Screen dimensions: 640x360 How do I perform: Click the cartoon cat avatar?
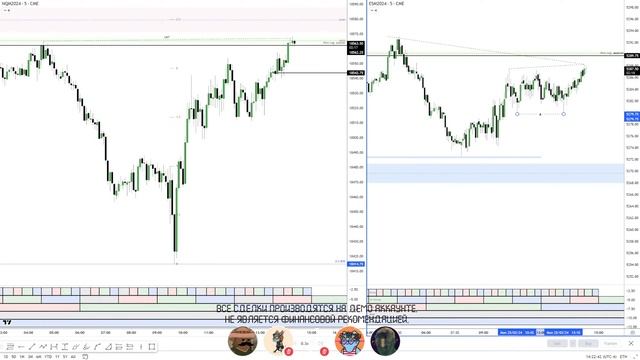point(278,341)
